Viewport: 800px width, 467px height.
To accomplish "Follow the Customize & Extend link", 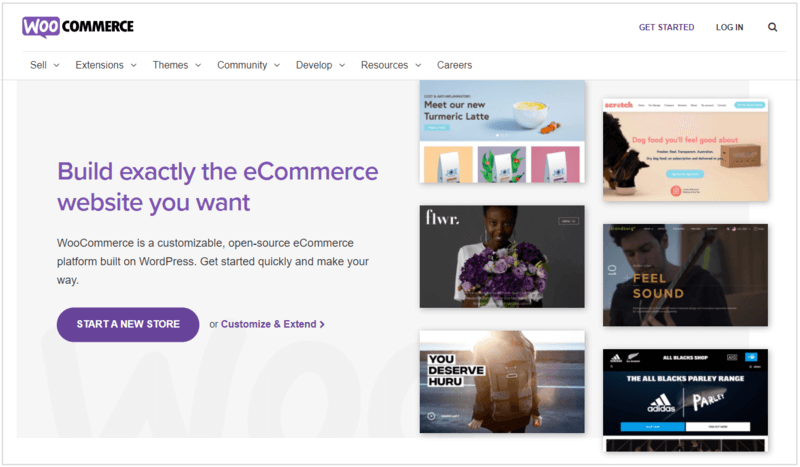I will (x=272, y=324).
